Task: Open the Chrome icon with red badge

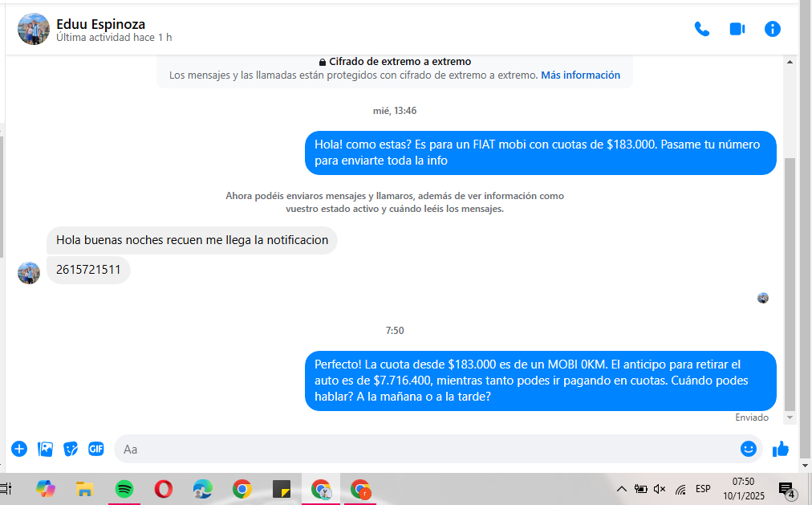Action: [x=360, y=489]
